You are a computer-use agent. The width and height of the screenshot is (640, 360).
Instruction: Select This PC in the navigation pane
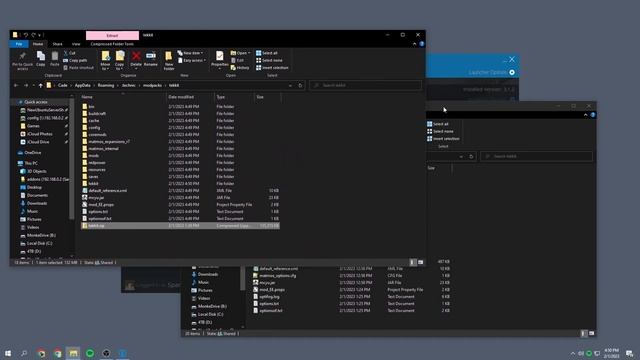tap(31, 163)
